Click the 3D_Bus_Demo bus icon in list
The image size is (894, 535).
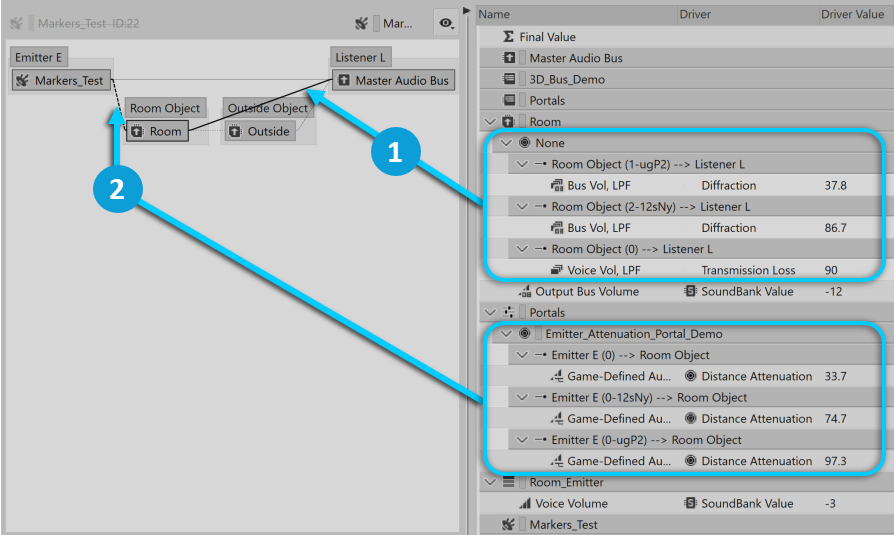[x=509, y=79]
